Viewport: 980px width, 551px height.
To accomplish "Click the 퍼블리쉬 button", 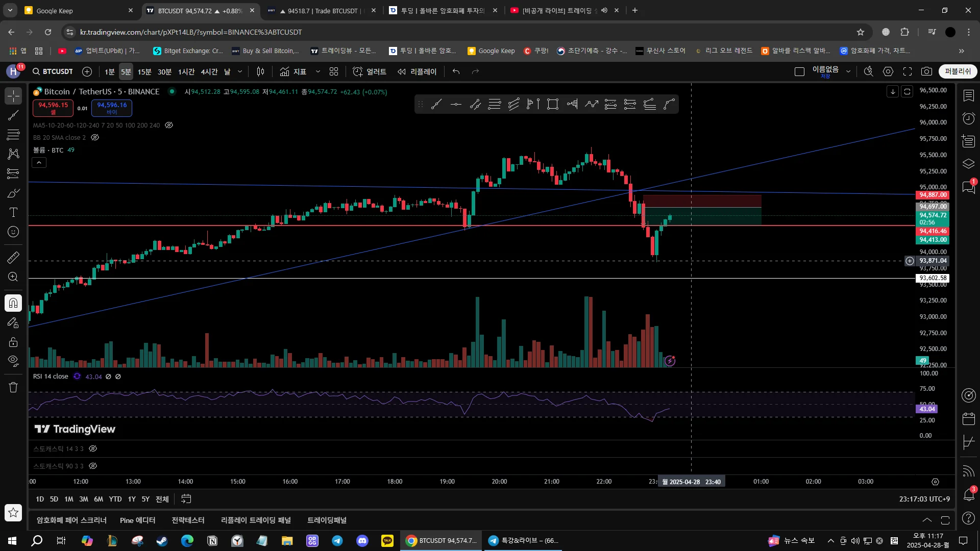I will pos(958,71).
